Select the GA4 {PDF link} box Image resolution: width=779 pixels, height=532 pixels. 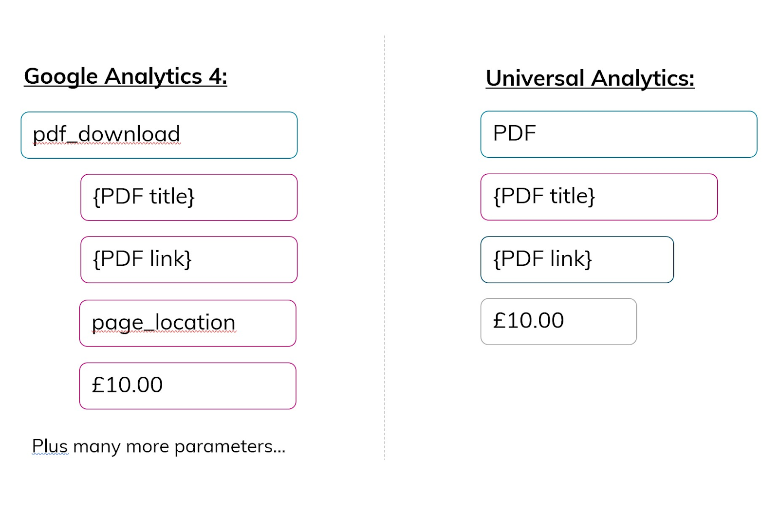(189, 260)
